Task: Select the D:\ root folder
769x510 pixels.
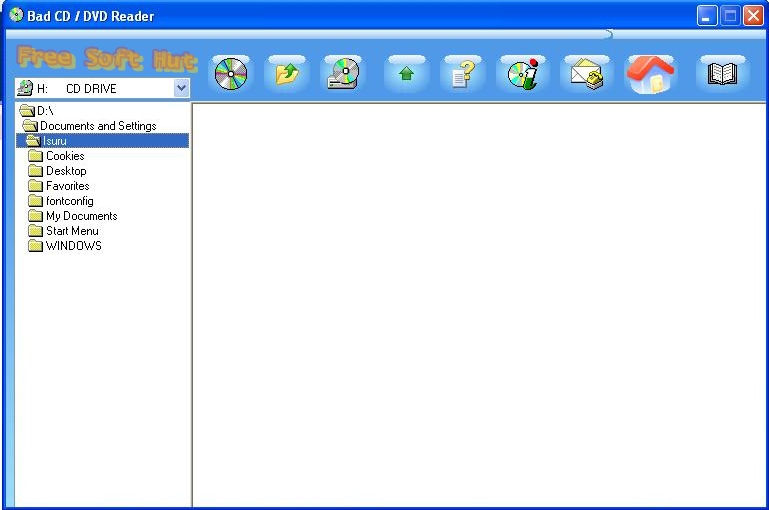Action: coord(36,111)
